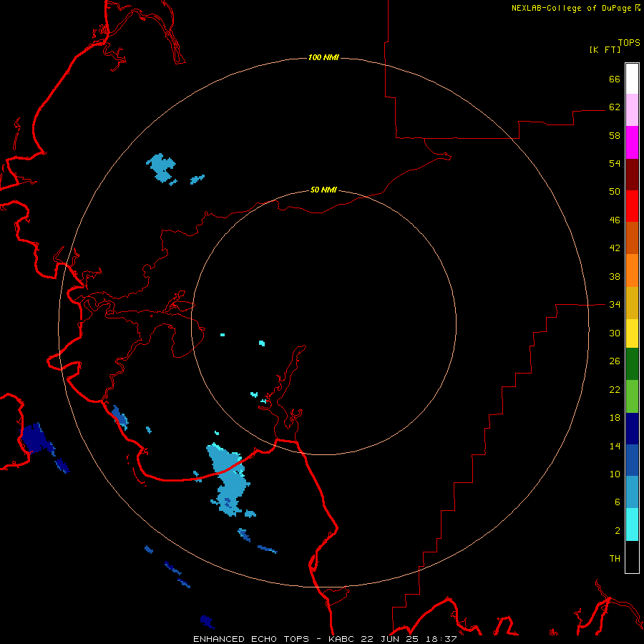644x644 pixels.
Task: Click the light-blue echo cluster northwest of center
Action: (x=162, y=167)
